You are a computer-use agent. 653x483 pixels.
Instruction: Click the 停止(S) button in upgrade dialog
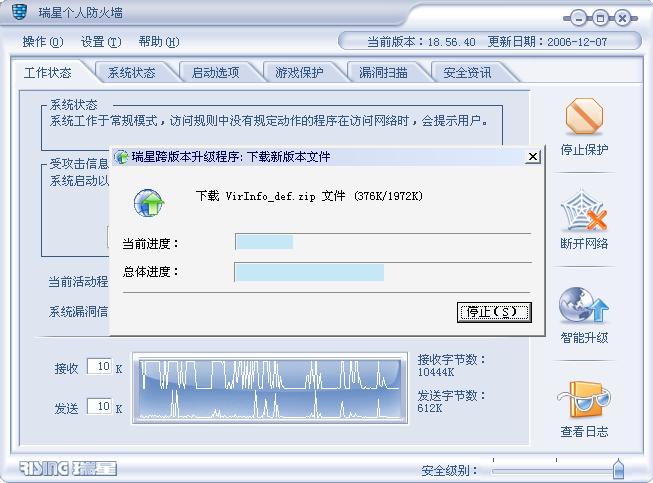tap(494, 312)
